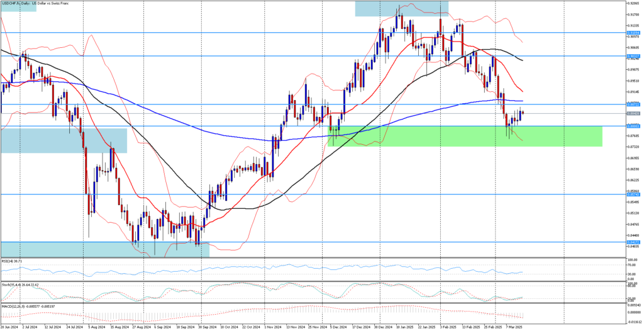
Task: Click the 1 Nov 2024 date label
Action: coord(272,328)
